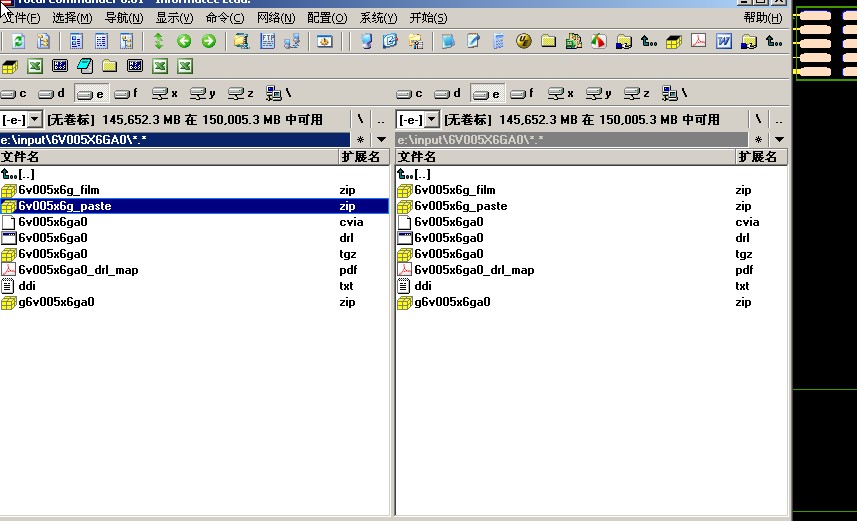Click the copy file names tree icon

pos(43,41)
